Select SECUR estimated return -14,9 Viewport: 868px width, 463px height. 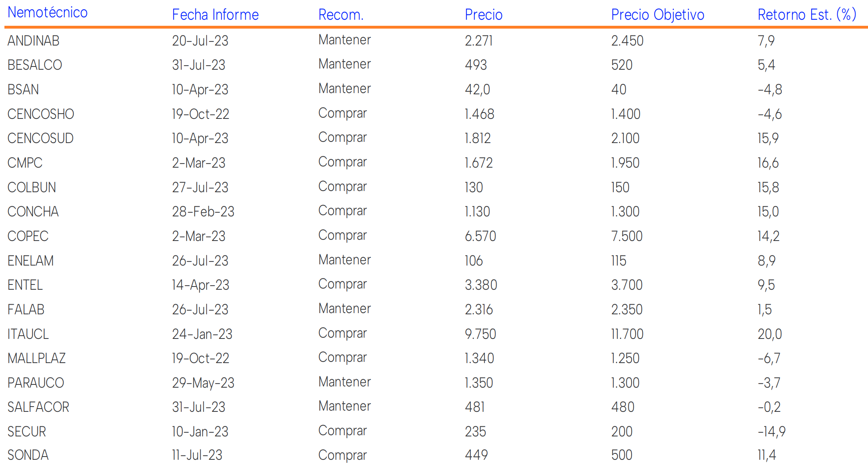[771, 432]
